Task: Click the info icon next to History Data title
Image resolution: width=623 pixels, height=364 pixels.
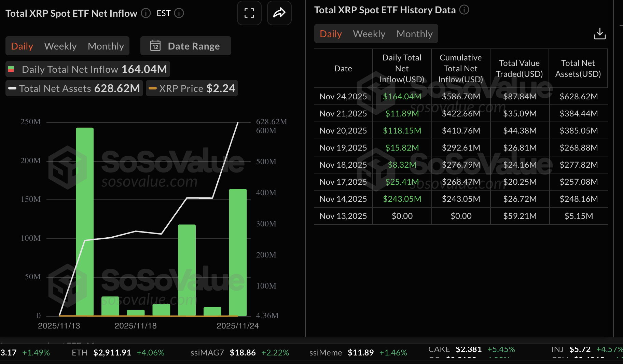Action: coord(464,10)
